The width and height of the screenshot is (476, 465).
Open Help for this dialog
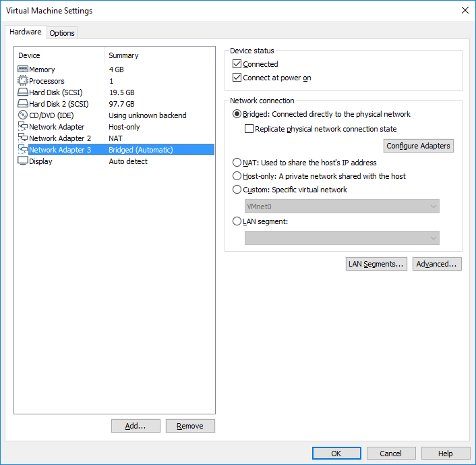tap(446, 454)
